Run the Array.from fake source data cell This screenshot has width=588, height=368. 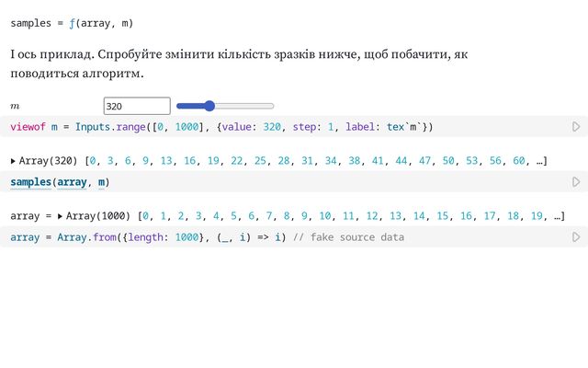tap(576, 237)
